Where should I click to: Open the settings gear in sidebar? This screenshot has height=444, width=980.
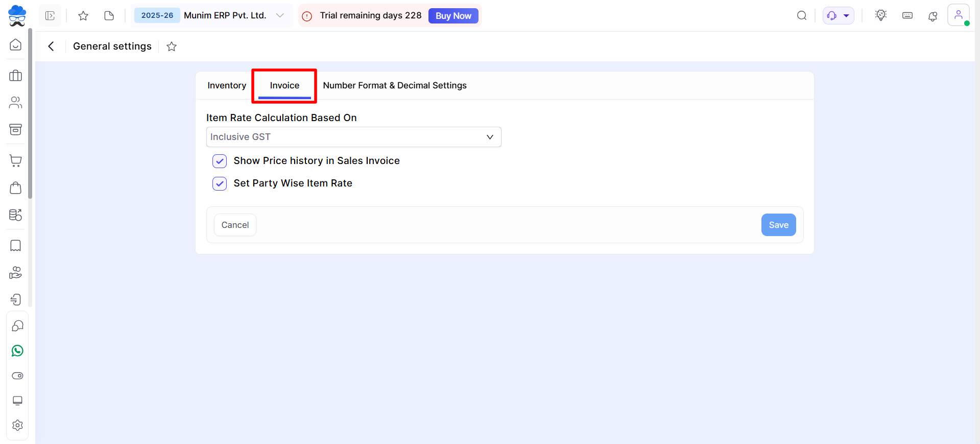point(17,425)
